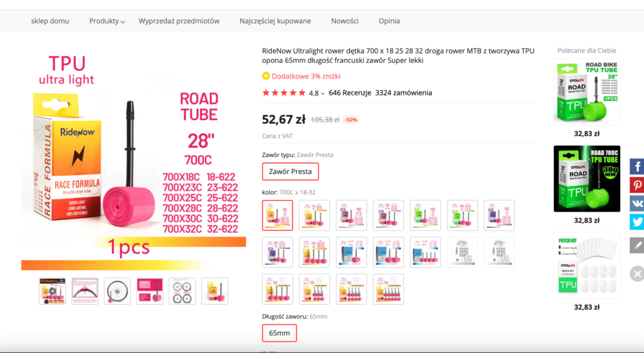Screen dimensions: 644x353
Task: Share via the VK icon
Action: pyautogui.click(x=637, y=204)
